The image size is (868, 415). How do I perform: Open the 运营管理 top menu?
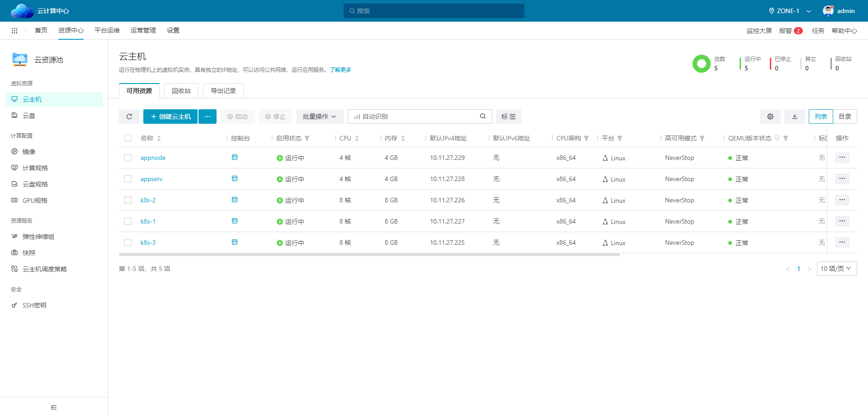tap(143, 30)
